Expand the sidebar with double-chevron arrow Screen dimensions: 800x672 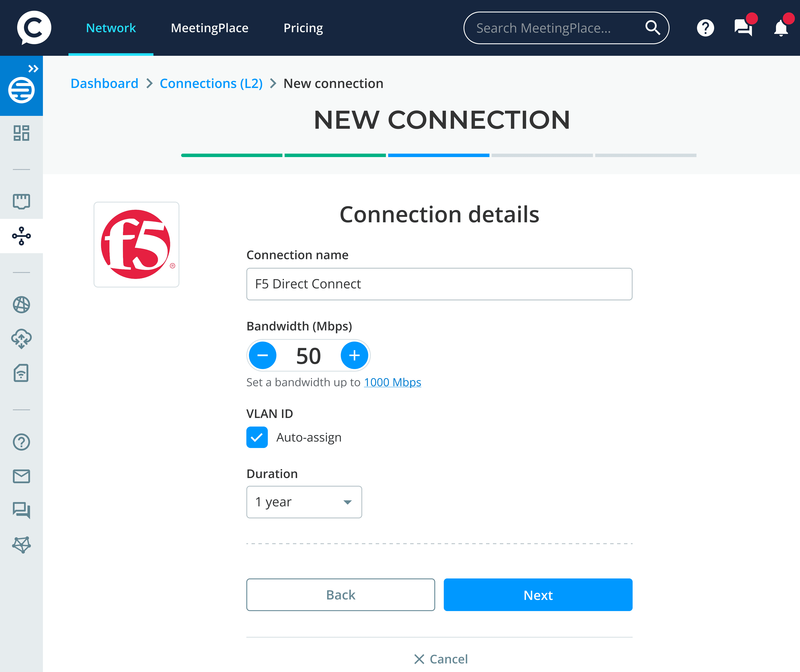point(33,69)
